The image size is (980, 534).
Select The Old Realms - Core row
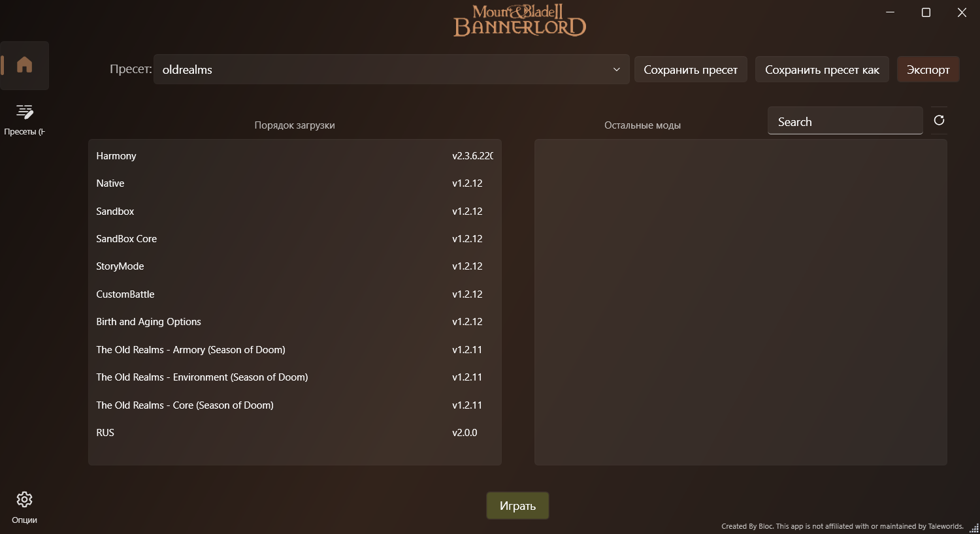(295, 405)
